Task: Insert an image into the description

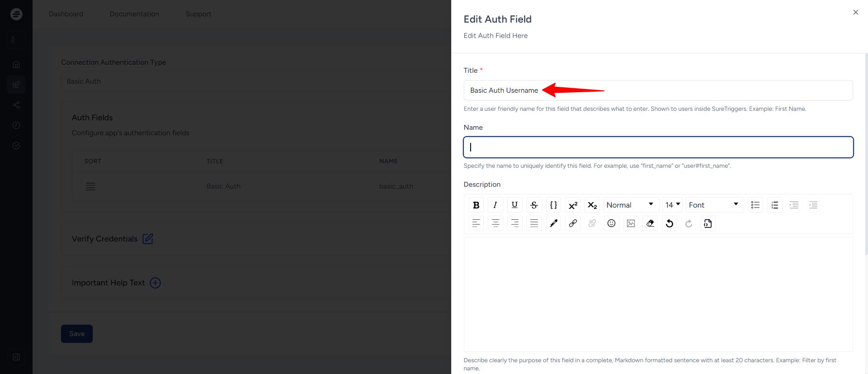Action: (x=631, y=223)
